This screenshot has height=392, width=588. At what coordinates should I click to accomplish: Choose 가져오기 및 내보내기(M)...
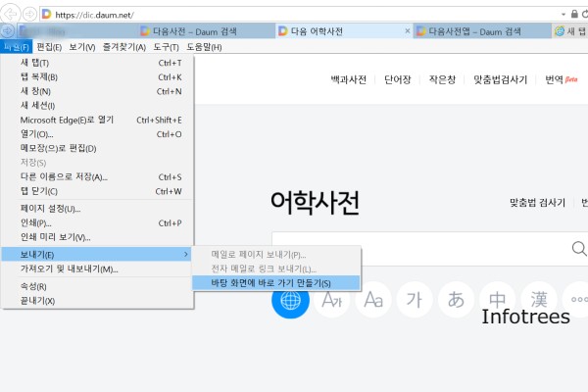tap(97, 269)
